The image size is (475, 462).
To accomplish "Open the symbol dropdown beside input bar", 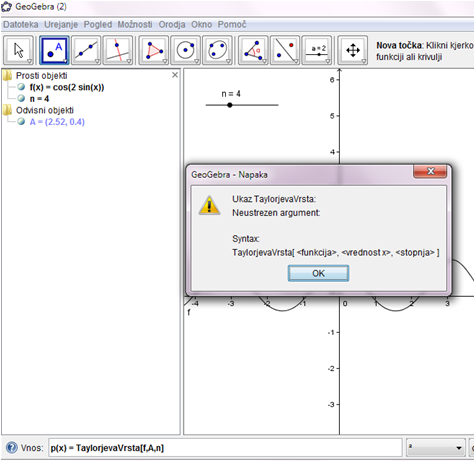I will [436, 448].
